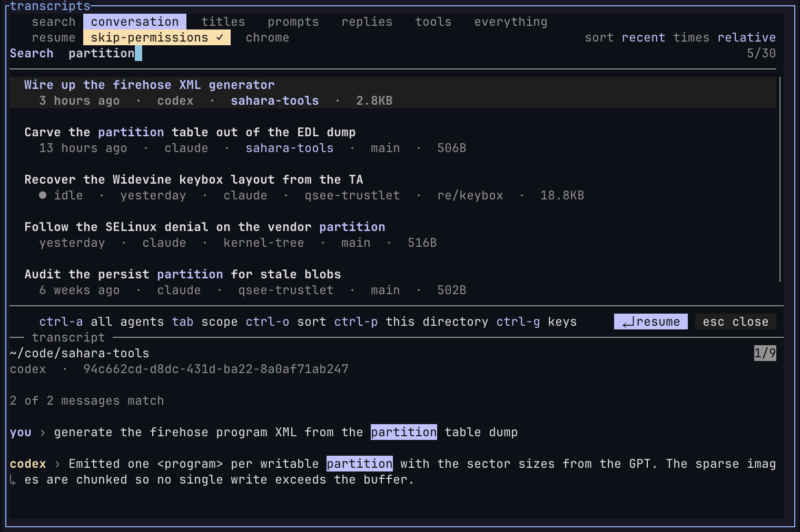
Task: Click the session ID 94c662cd-d8dc-431d-ba22-8a0af71ab247
Action: [216, 369]
